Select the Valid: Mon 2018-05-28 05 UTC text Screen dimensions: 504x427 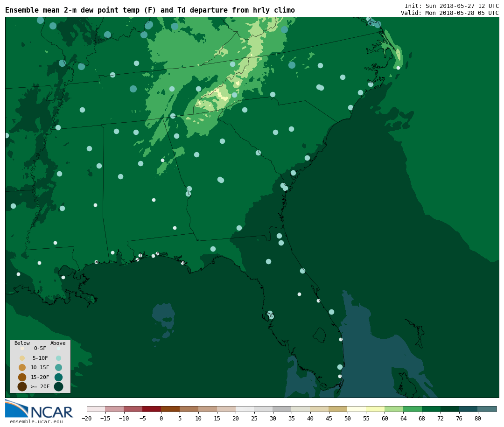point(450,13)
